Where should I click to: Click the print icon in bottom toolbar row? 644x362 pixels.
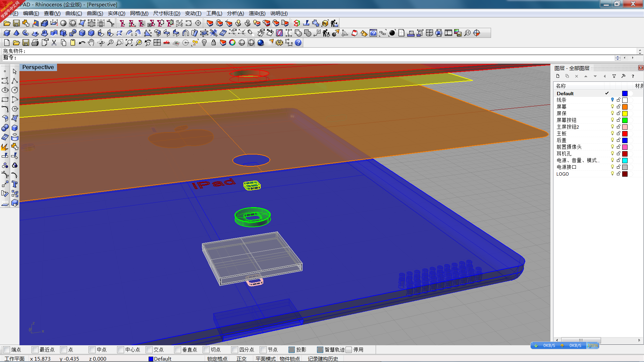click(35, 43)
